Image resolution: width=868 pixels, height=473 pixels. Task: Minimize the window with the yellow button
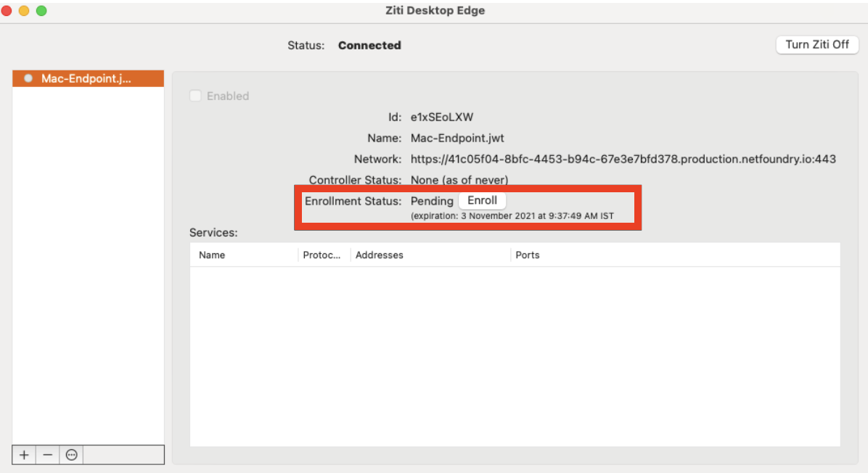pos(24,11)
